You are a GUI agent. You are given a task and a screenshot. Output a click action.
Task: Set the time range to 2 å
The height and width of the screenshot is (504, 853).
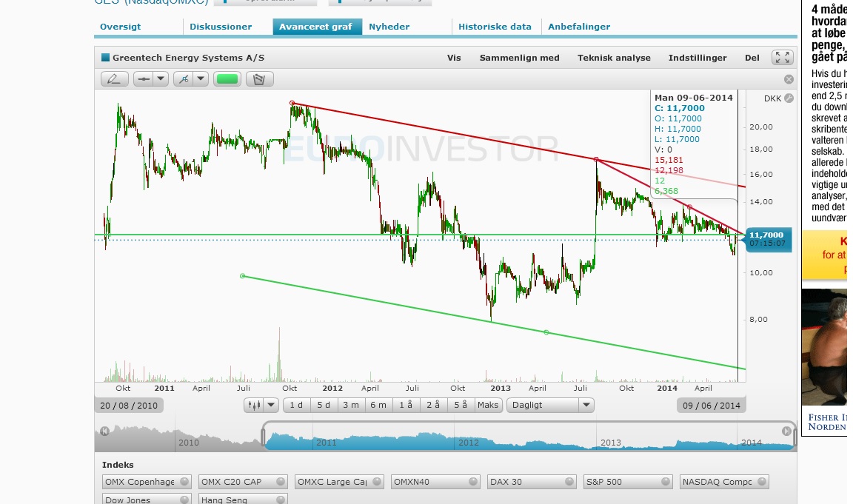(433, 405)
